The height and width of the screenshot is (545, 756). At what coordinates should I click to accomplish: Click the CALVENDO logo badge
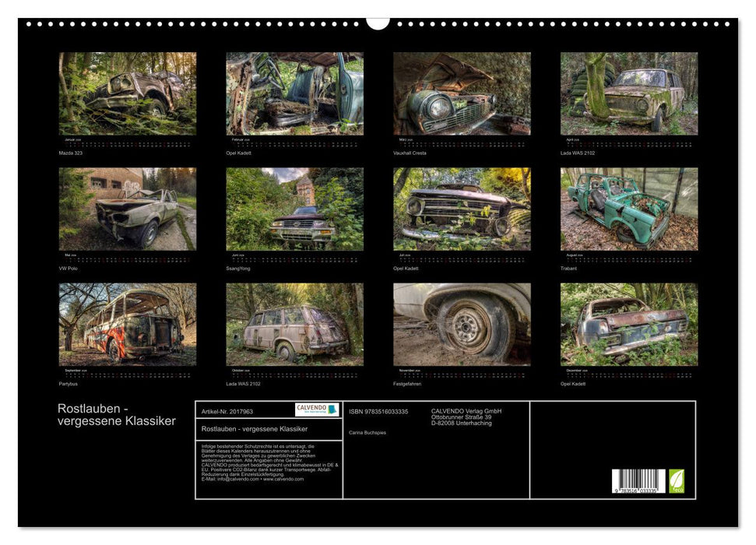coord(317,410)
